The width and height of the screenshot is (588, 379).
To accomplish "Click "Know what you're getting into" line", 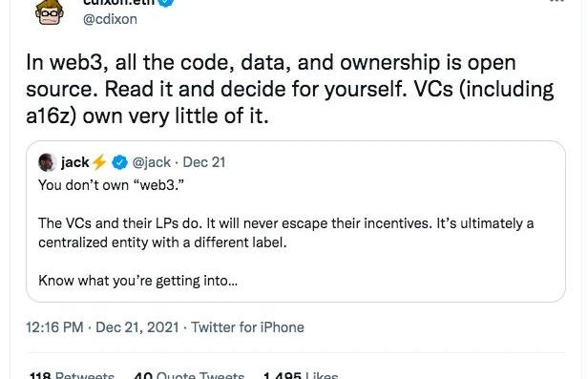I will (x=137, y=281).
